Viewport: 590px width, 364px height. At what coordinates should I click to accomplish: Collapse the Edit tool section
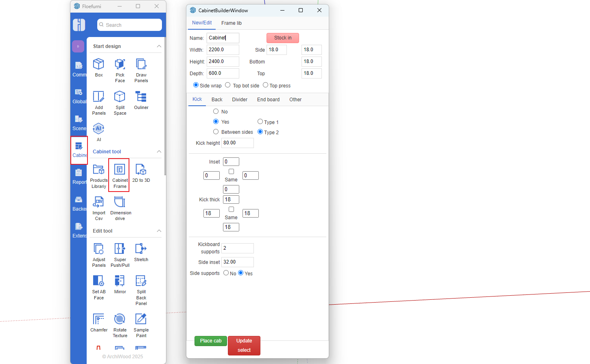[159, 231]
